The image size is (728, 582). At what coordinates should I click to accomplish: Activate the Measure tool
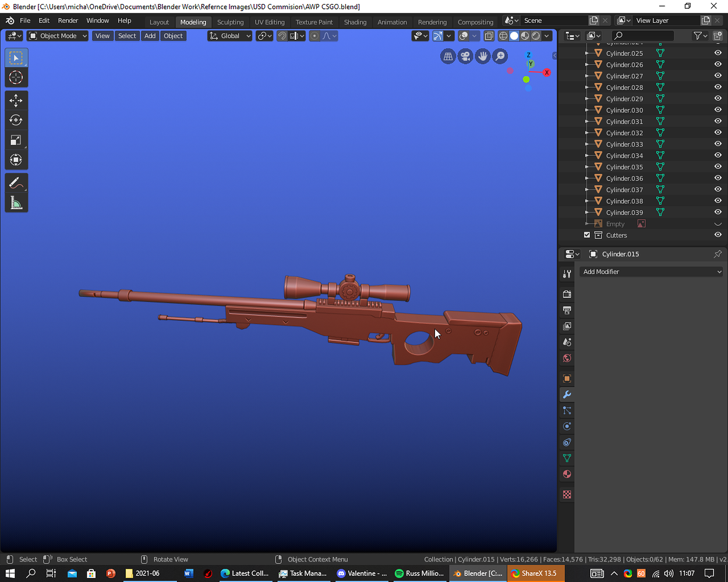click(16, 203)
